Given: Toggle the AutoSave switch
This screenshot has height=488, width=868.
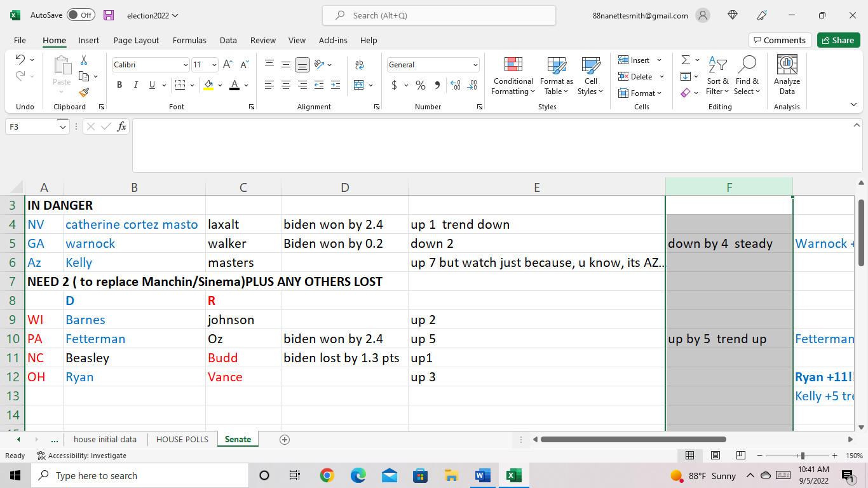Looking at the screenshot, I should point(81,15).
